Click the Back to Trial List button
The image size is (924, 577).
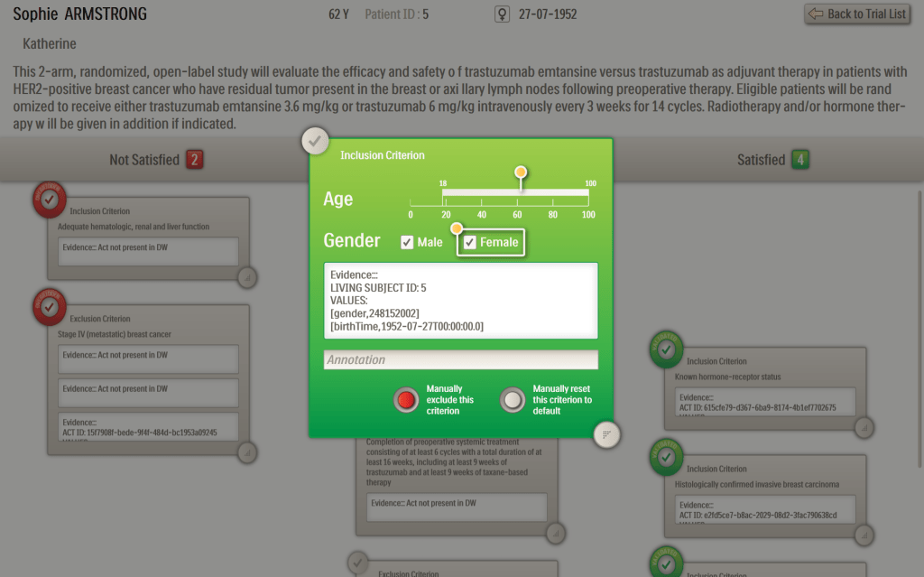coord(856,14)
